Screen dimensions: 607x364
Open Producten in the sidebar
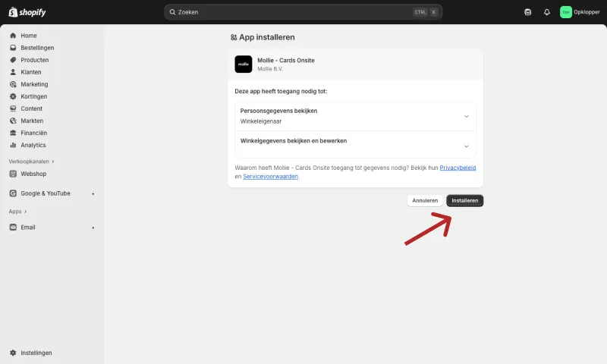[34, 60]
